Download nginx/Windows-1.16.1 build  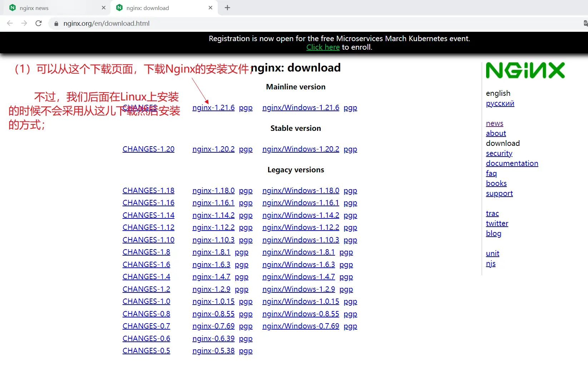[301, 203]
